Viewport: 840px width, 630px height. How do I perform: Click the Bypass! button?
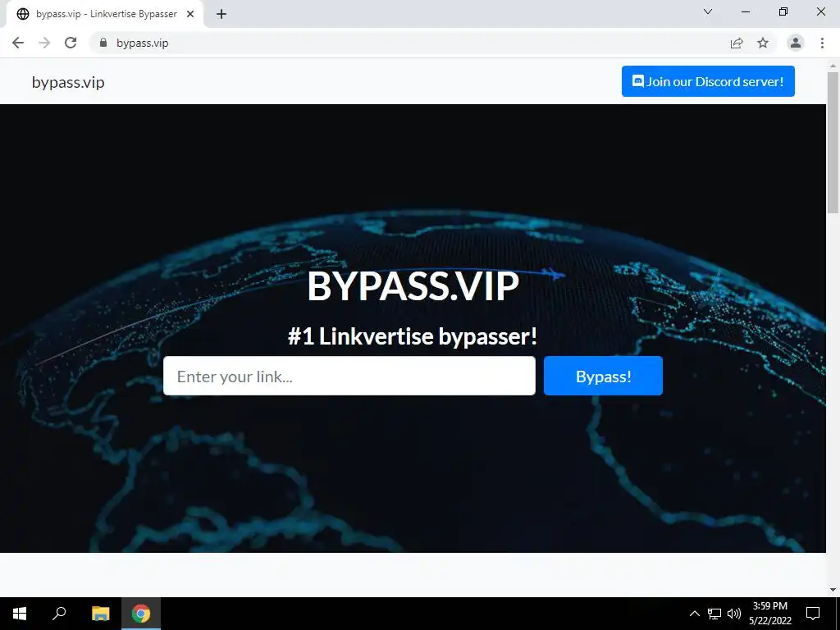coord(603,376)
